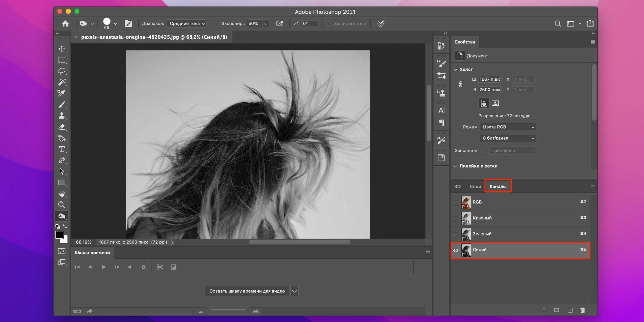Select the Clone Stamp tool
Viewport: 644px width, 322px height.
(62, 116)
